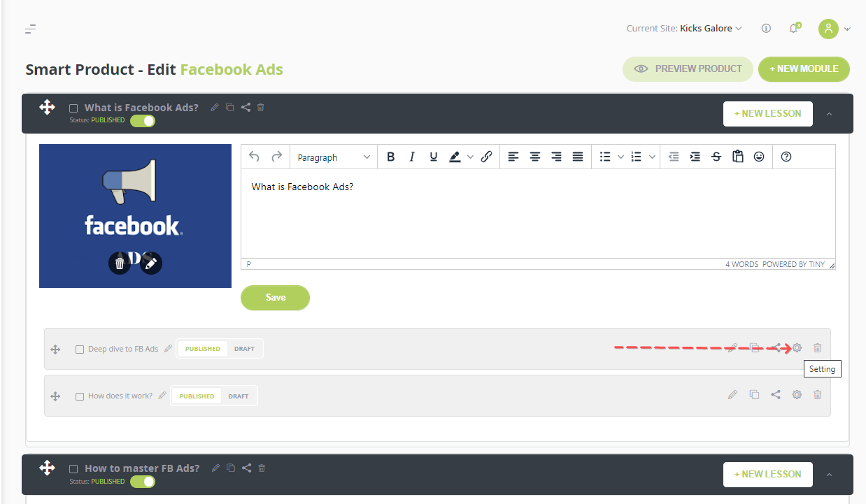Toggle published status of What is Facebook Ads module
The height and width of the screenshot is (504, 866).
(143, 120)
